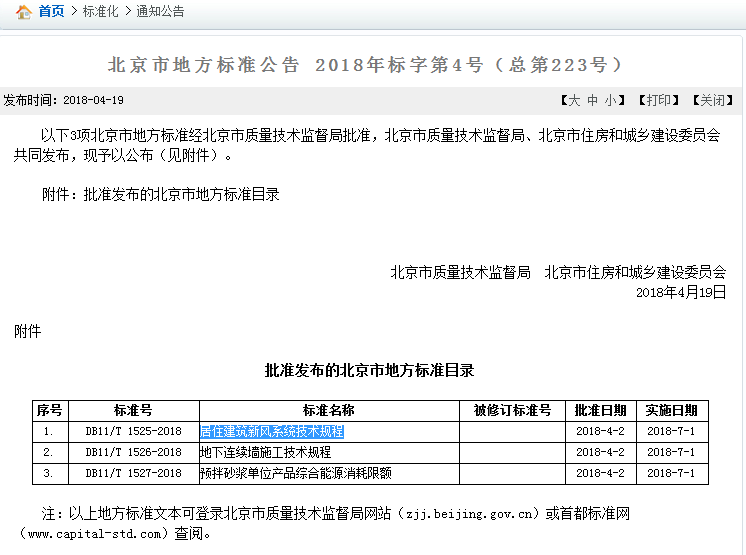Click the 标准名称 column header
Image resolution: width=746 pixels, height=555 pixels.
click(x=328, y=410)
